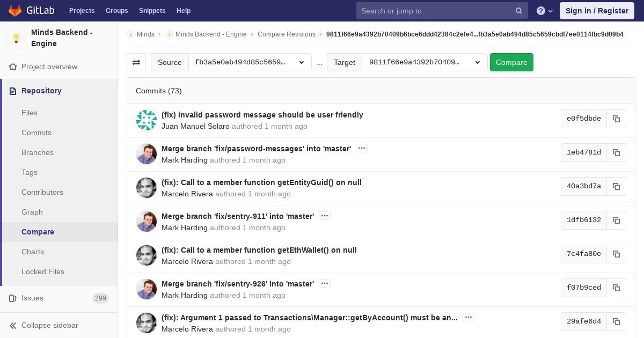The image size is (644, 338).
Task: Expand description of Merge branch fix/password-messages
Action: (x=362, y=148)
